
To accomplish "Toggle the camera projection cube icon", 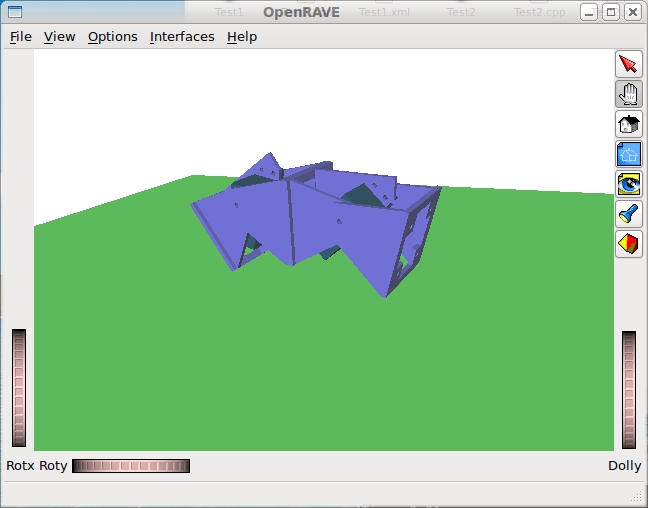I will pos(628,243).
